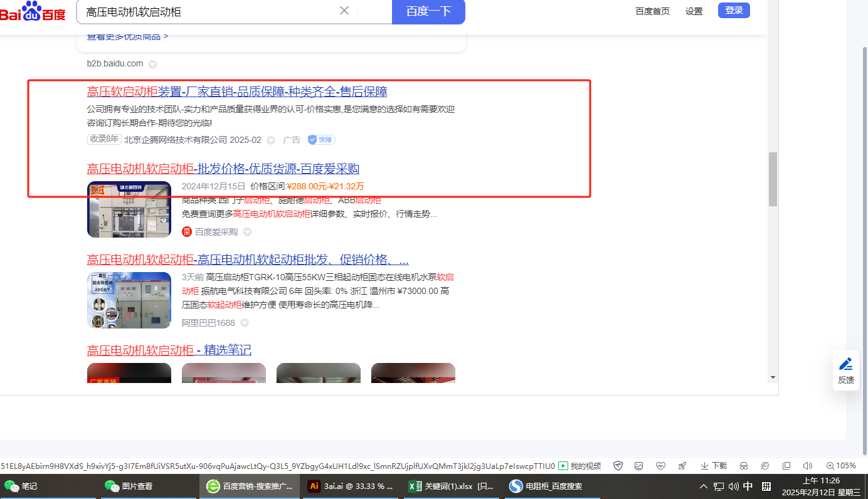Click the 105% zoom control
The height and width of the screenshot is (499, 868).
tap(841, 466)
